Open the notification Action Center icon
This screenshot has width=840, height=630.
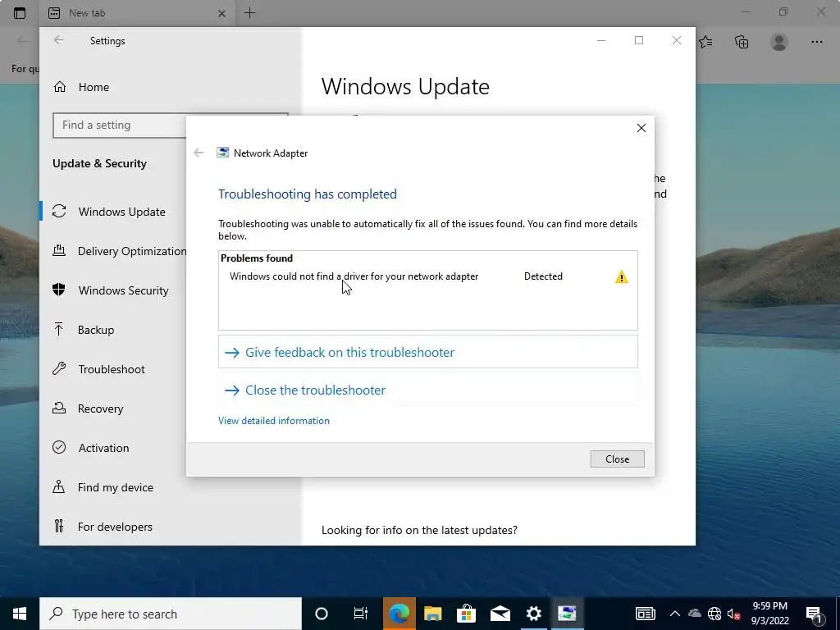click(815, 614)
